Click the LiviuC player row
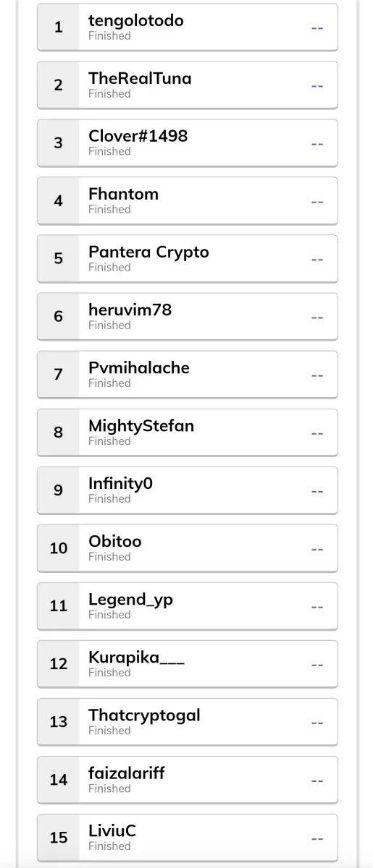 (187, 838)
